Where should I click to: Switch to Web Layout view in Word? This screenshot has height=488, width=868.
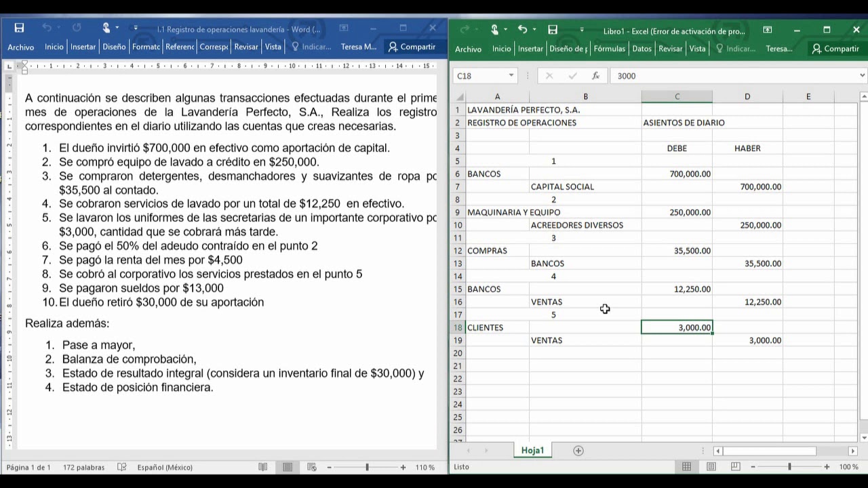click(x=312, y=468)
